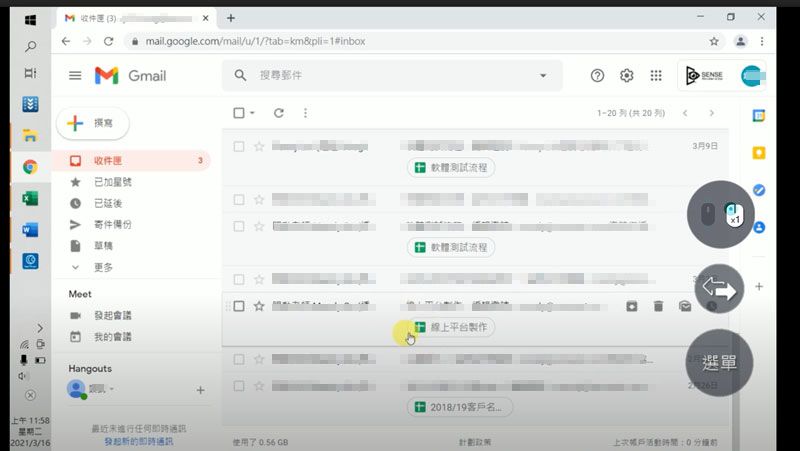Refresh the inbox with the reload icon above the list
The height and width of the screenshot is (451, 800).
(x=279, y=113)
